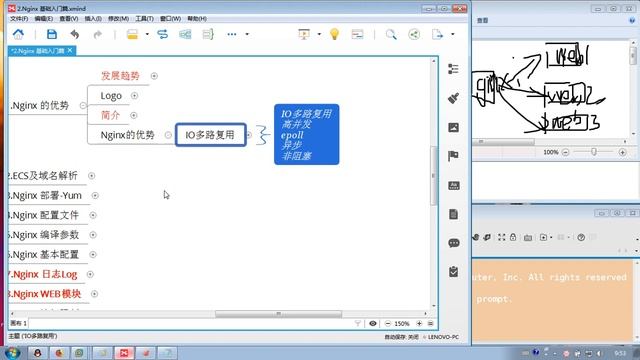Open the 编辑(E) menu
This screenshot has height=360, width=640.
tap(43, 19)
